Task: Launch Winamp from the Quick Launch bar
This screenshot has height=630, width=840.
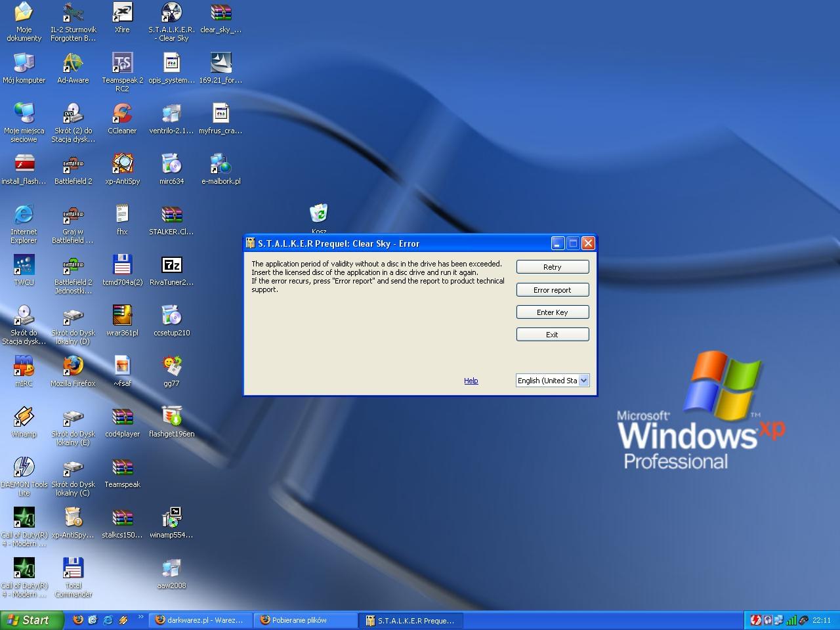Action: tap(123, 619)
